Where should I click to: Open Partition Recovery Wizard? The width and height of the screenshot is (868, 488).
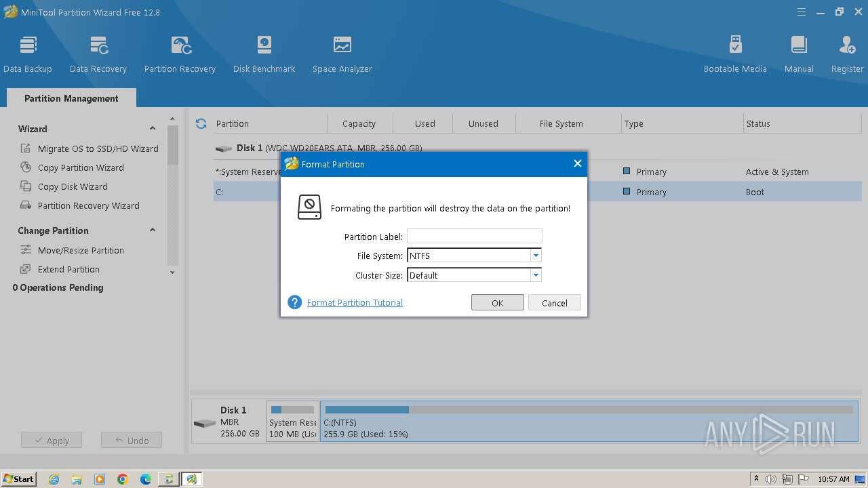click(x=89, y=205)
